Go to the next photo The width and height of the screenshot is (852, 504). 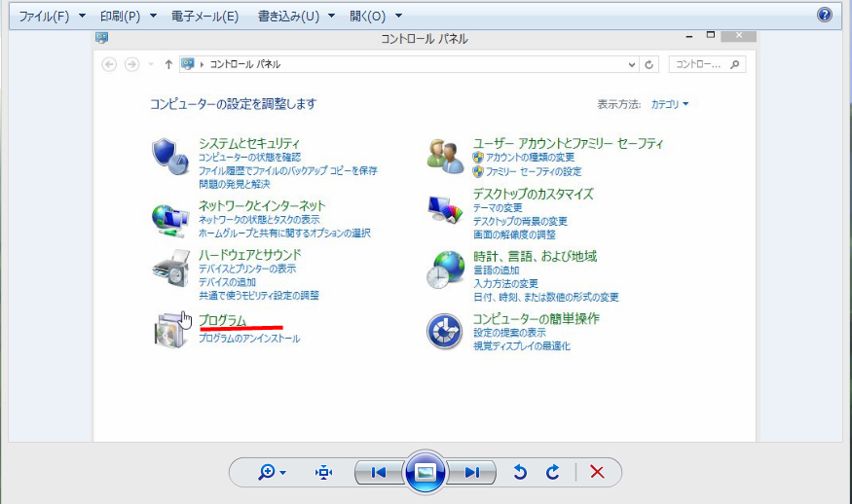pos(472,473)
